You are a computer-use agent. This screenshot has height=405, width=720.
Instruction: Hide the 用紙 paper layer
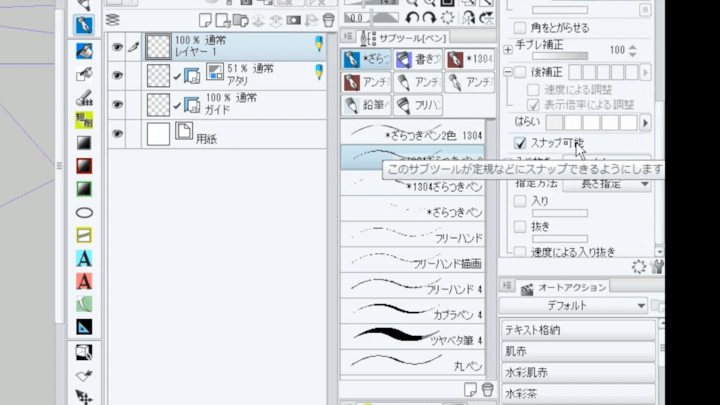tap(118, 134)
